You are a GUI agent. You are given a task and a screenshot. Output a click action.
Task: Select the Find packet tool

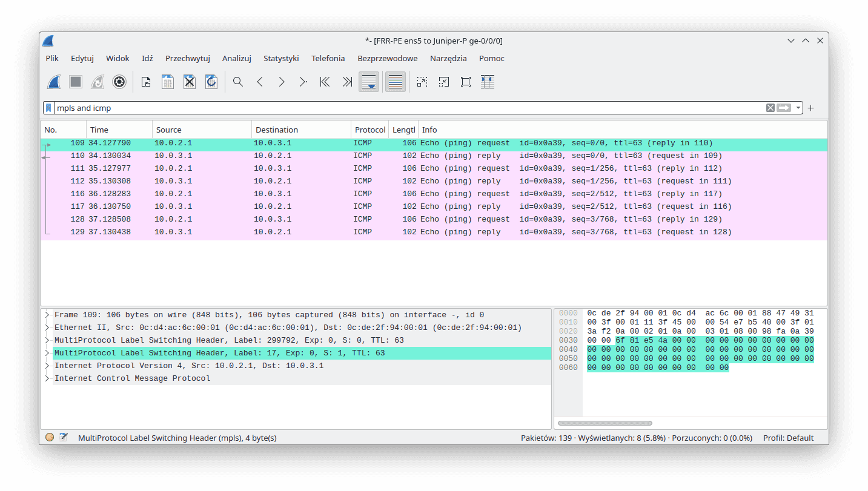(x=237, y=81)
